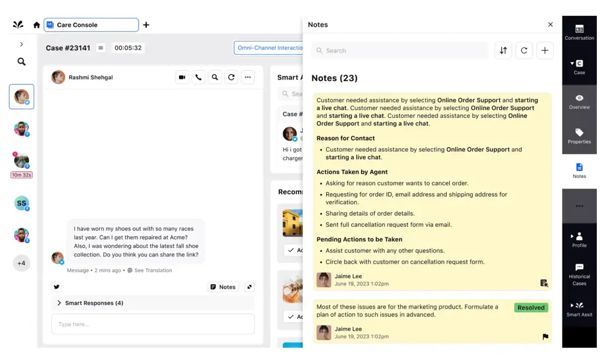Viewport: 602px width, 364px height.
Task: Click the Notes search field
Action: pyautogui.click(x=400, y=51)
